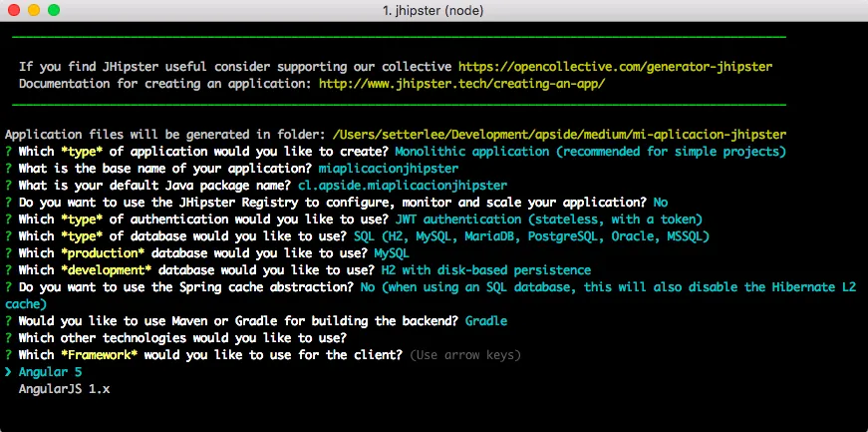Click the 'Gradle' build tool answer
Screen dimensions: 868x432
[x=486, y=321]
